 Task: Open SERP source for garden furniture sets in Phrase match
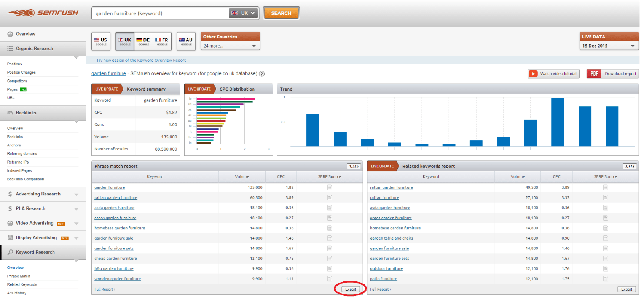[x=330, y=248]
